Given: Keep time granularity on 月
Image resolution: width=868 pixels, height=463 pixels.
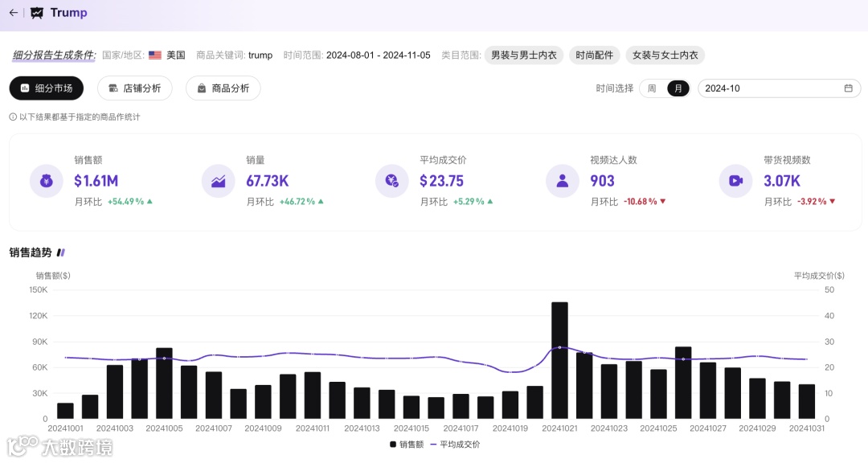Looking at the screenshot, I should point(678,88).
